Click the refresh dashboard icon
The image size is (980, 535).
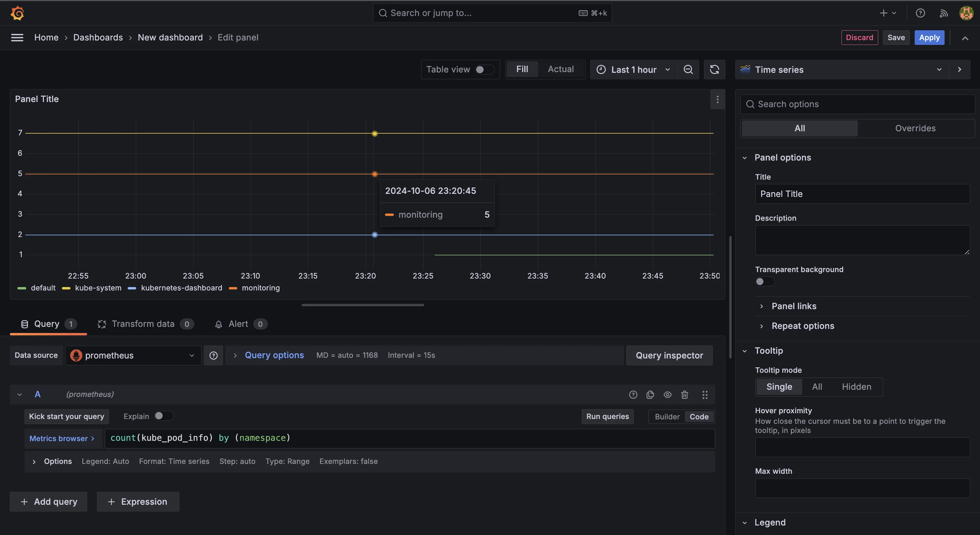[x=714, y=69]
